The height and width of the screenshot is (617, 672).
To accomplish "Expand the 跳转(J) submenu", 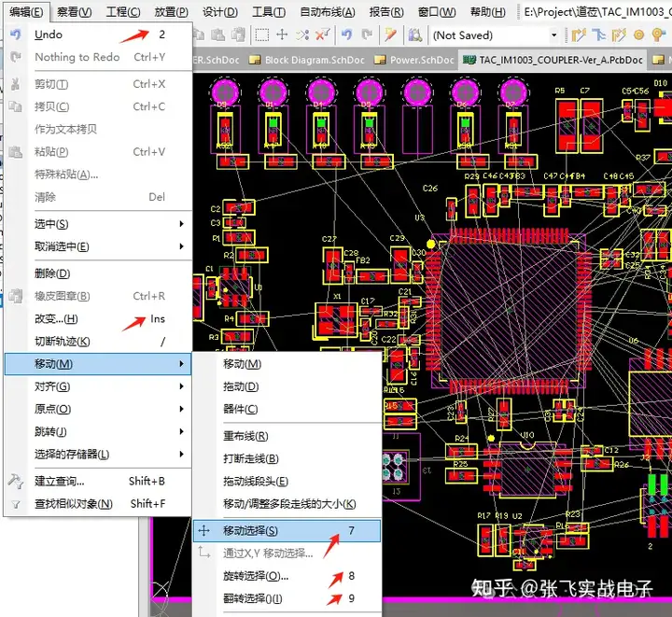I will click(x=98, y=431).
